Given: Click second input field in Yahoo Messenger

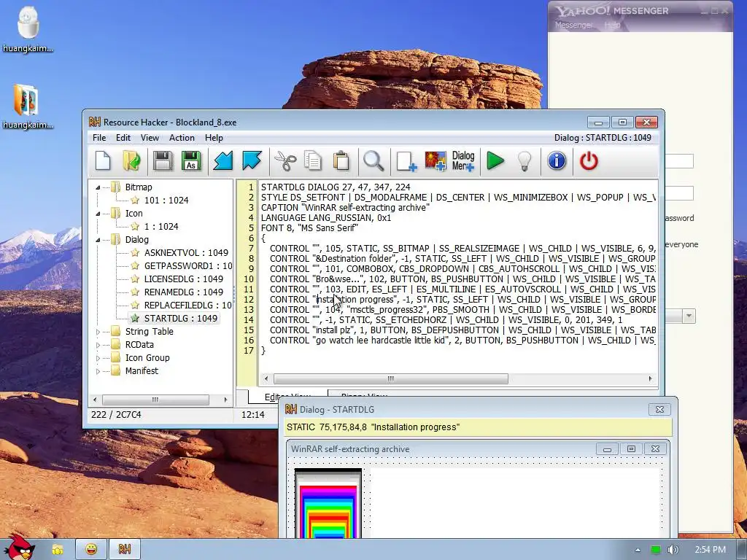Looking at the screenshot, I should pyautogui.click(x=679, y=193).
